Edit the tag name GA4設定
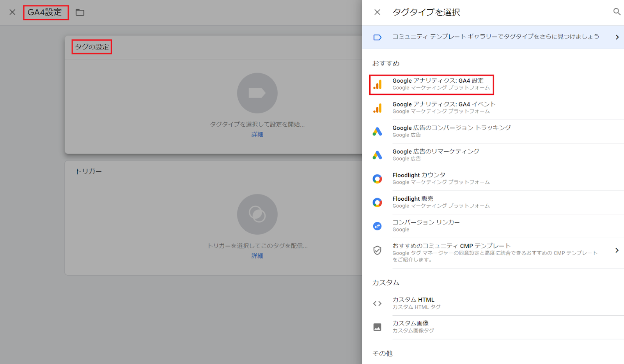Screen dimensions: 624x364 (x=46, y=12)
